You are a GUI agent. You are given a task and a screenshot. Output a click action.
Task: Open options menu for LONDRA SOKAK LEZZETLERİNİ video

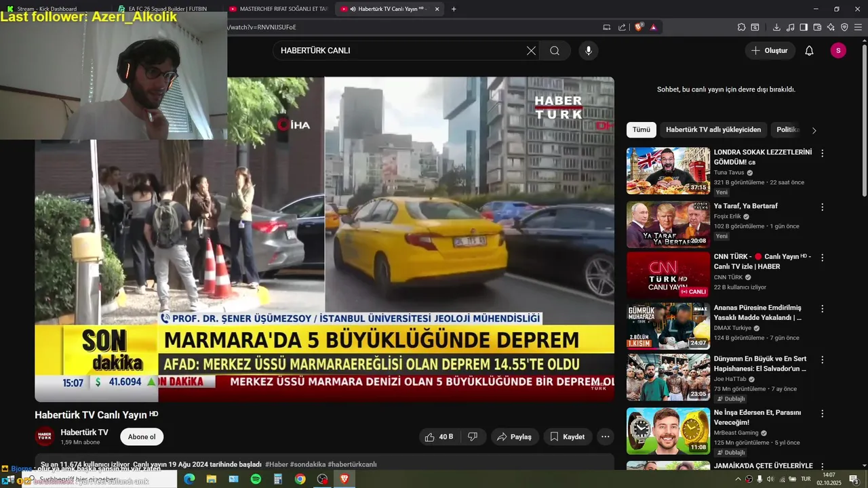(x=822, y=154)
